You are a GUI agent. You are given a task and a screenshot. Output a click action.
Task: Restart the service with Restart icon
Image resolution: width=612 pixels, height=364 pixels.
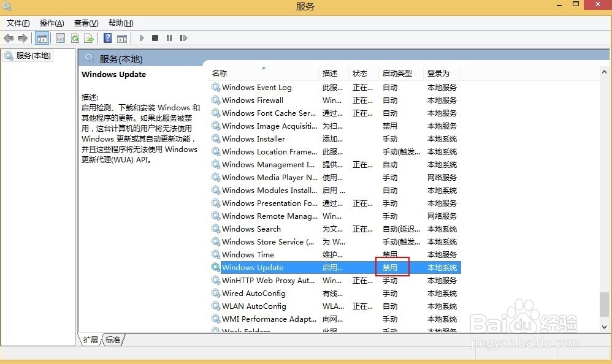[x=183, y=38]
